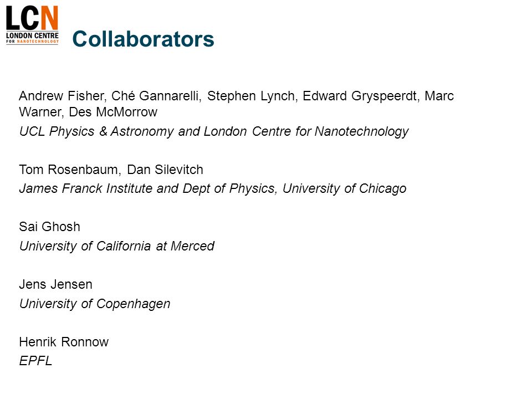Click the name Andrew Fisher
Screen dimensions: 532x399
62,96
